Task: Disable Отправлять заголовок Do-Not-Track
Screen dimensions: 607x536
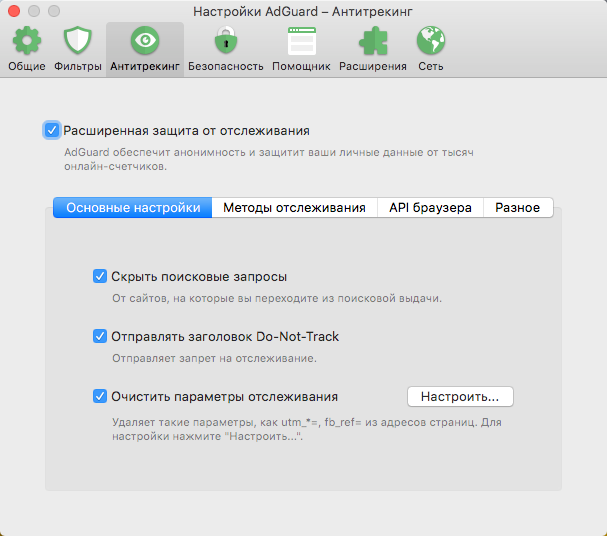Action: pos(100,336)
